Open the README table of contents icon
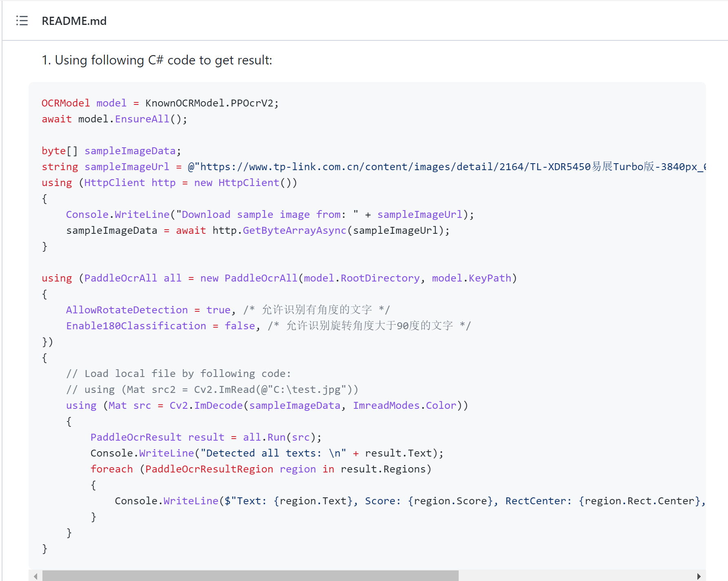 (x=22, y=20)
